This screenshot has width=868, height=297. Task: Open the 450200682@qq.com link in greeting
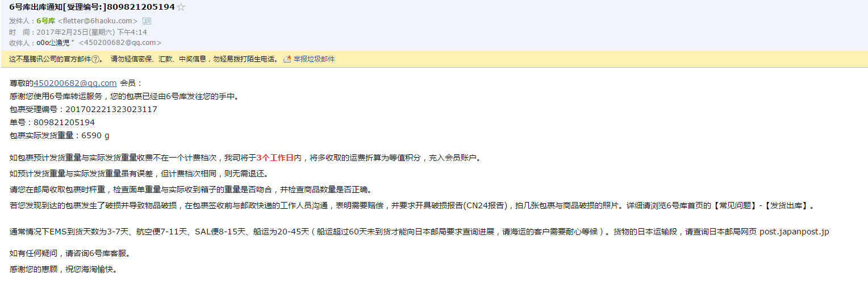(75, 83)
